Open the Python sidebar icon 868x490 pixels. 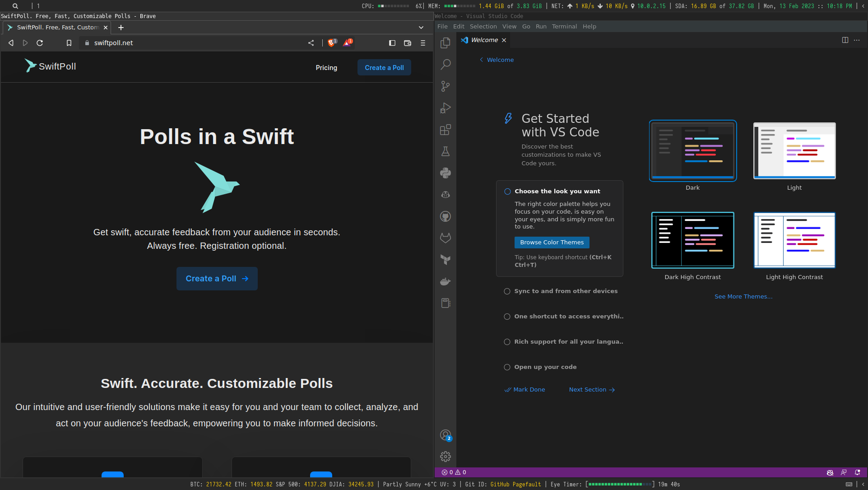(446, 173)
